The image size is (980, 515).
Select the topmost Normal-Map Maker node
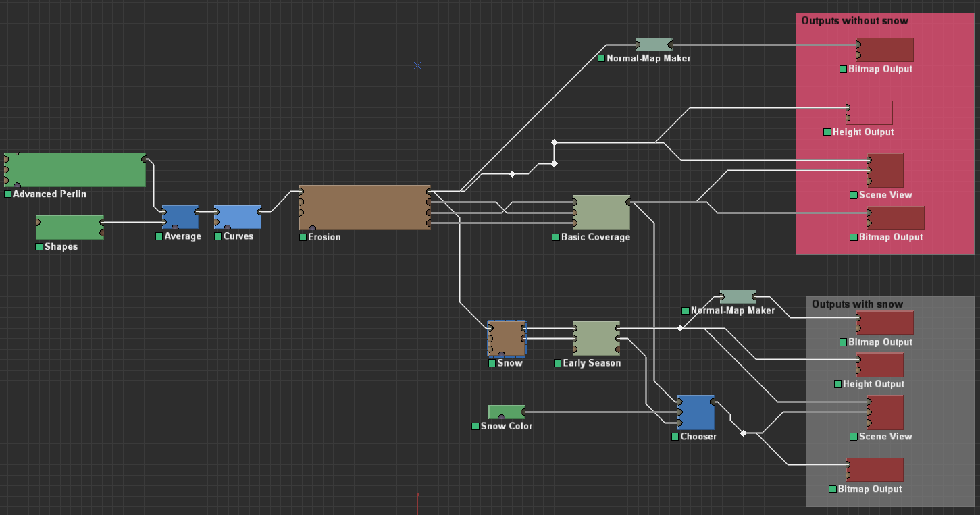click(654, 45)
